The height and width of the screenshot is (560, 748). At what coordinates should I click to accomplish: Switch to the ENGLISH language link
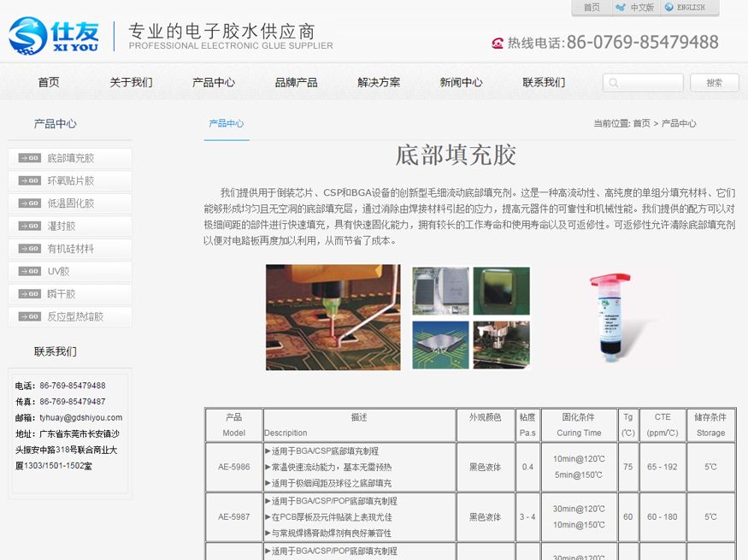click(691, 7)
